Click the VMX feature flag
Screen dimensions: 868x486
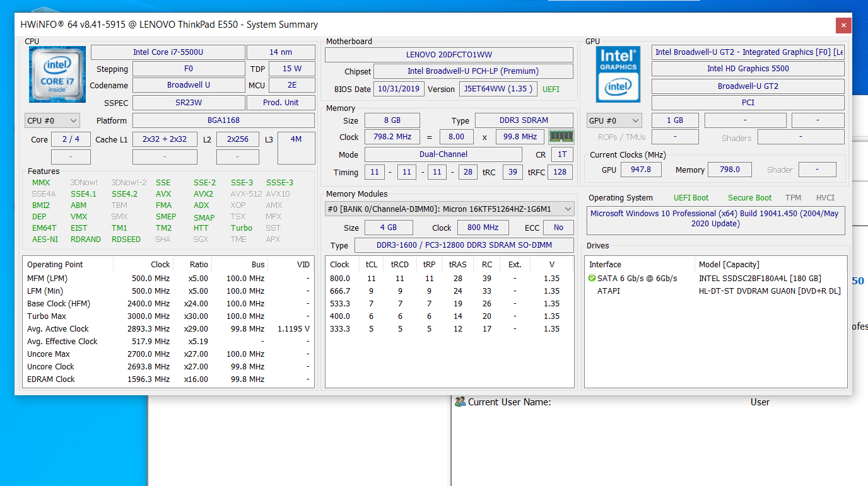coord(79,217)
